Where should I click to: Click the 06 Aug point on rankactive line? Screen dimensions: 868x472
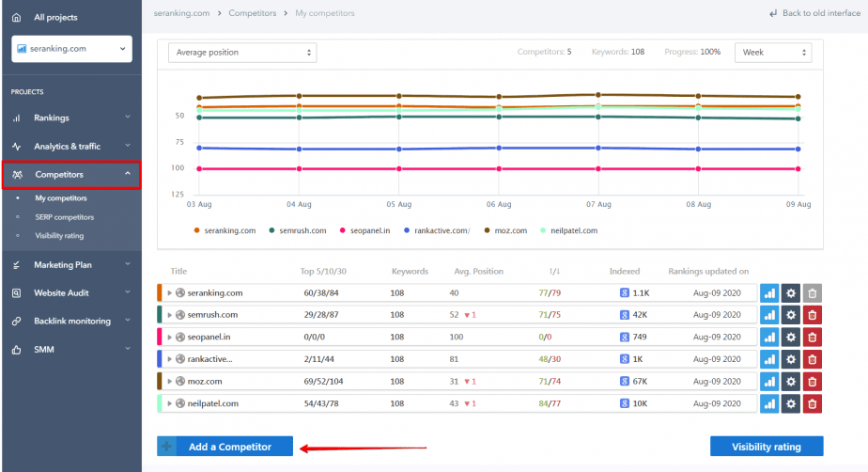[x=499, y=148]
